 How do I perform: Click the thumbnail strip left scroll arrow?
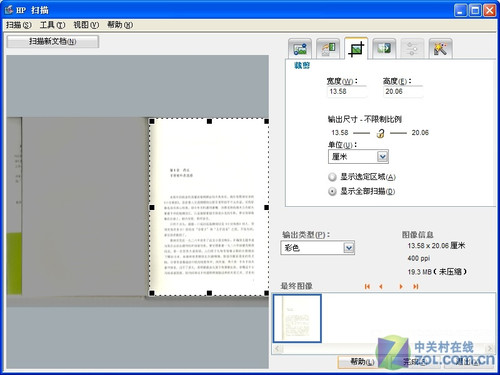click(x=278, y=349)
